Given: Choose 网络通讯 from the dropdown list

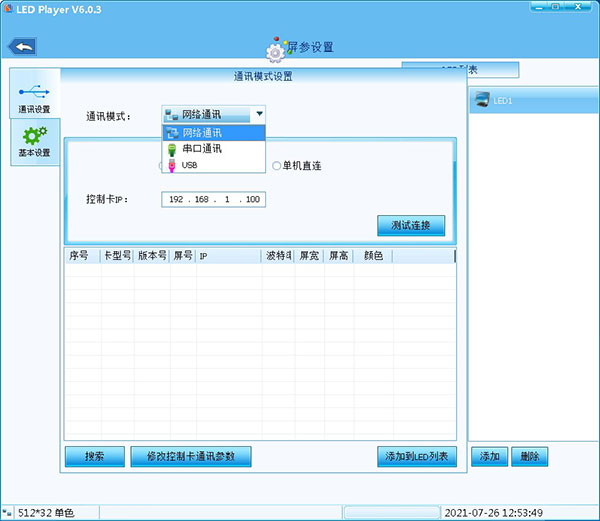Looking at the screenshot, I should click(x=212, y=133).
